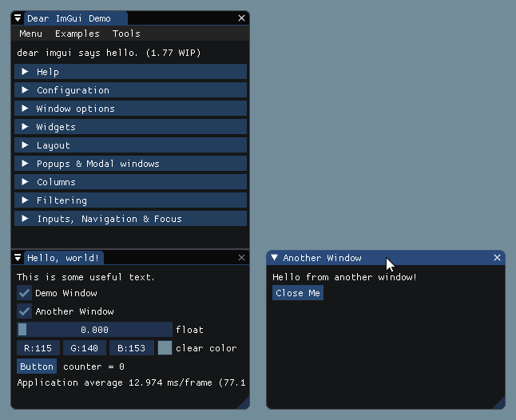
Task: Collapse the Hello, world! window arrow
Action: click(18, 257)
